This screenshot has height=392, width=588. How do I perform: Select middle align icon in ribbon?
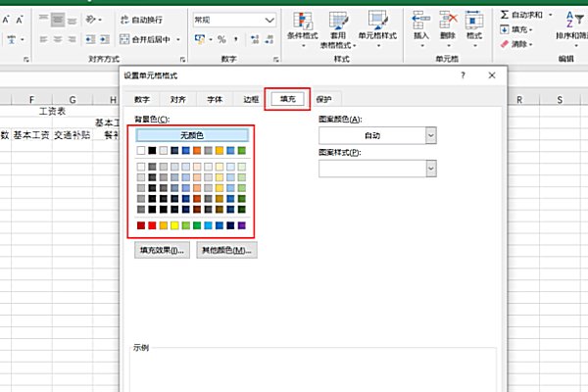[x=58, y=20]
